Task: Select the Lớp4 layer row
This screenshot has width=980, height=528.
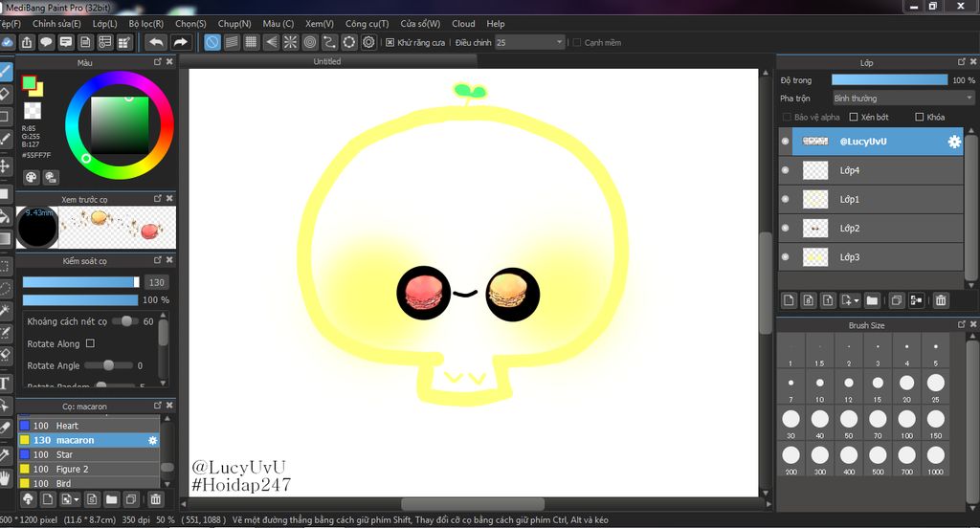Action: (871, 170)
